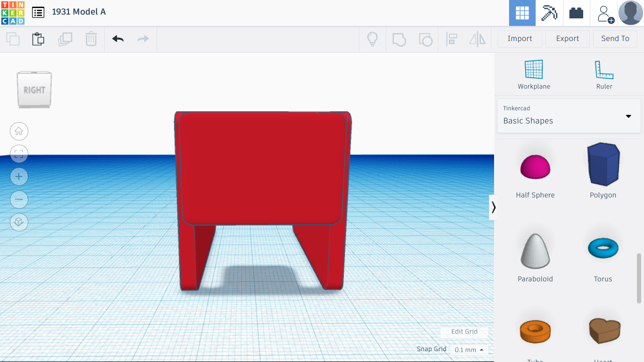Image resolution: width=644 pixels, height=362 pixels.
Task: Click the RIGHT face of view cube
Action: [34, 90]
